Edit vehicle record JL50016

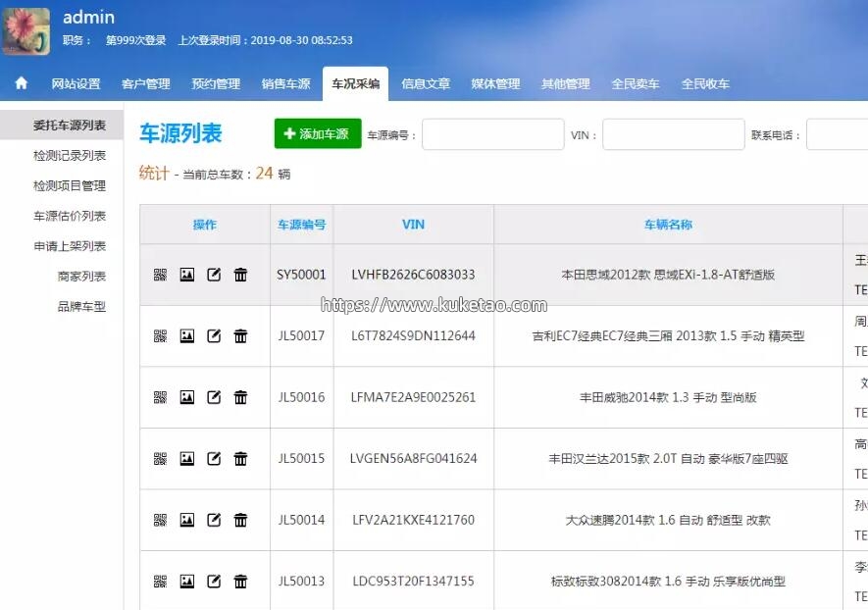point(214,397)
